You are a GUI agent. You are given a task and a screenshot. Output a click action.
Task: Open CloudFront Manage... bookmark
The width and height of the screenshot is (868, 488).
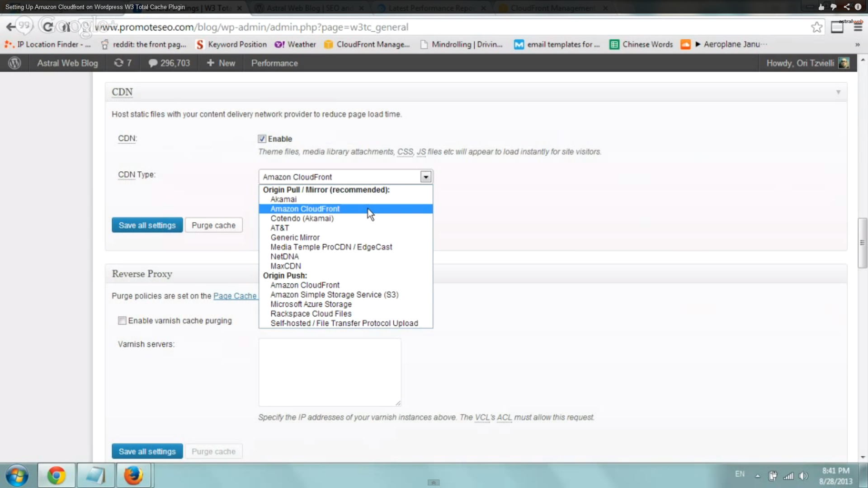[x=367, y=44]
